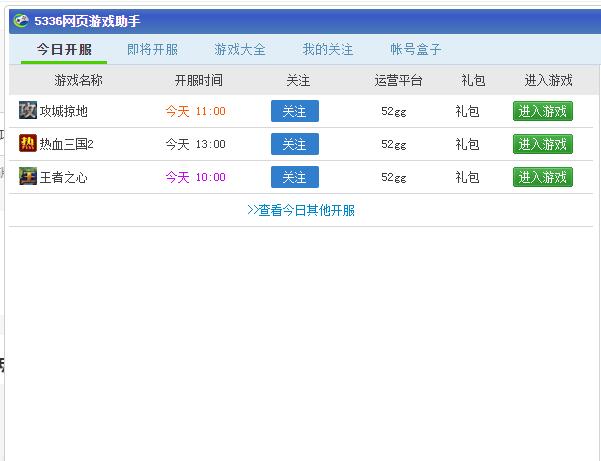Screen dimensions: 601x461
Task: Click the 王者之心 game name
Action: click(x=64, y=177)
